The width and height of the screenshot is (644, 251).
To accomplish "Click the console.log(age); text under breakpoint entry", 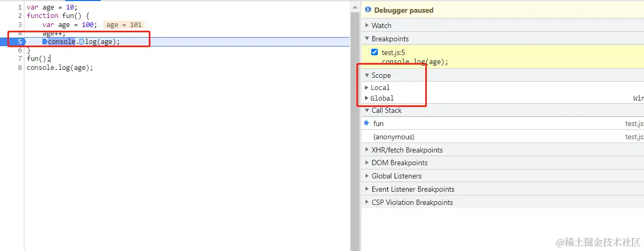I will pyautogui.click(x=415, y=61).
